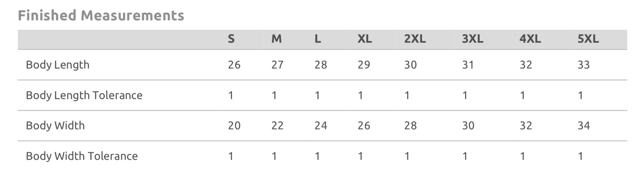644x177 pixels.
Task: Click the 5XL column header
Action: [588, 39]
